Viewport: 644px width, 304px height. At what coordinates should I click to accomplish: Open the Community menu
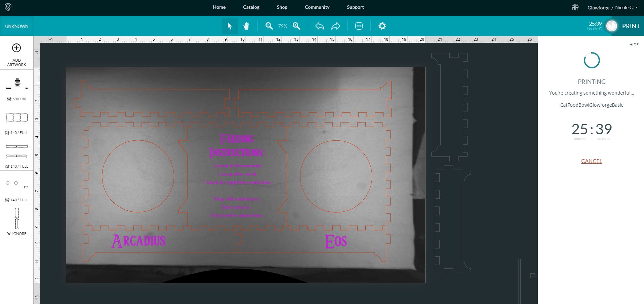coord(317,7)
